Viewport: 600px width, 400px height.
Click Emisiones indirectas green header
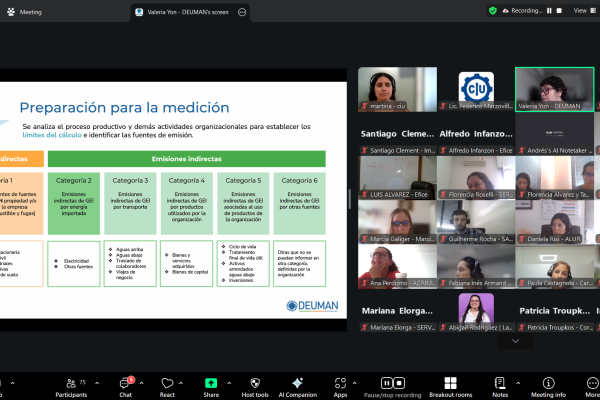[x=187, y=159]
